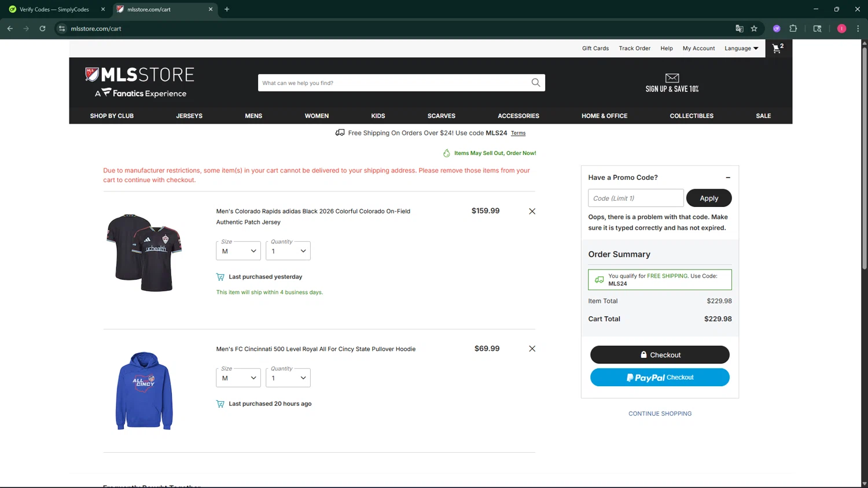
Task: Click the hoodie price $69.99
Action: (487, 349)
